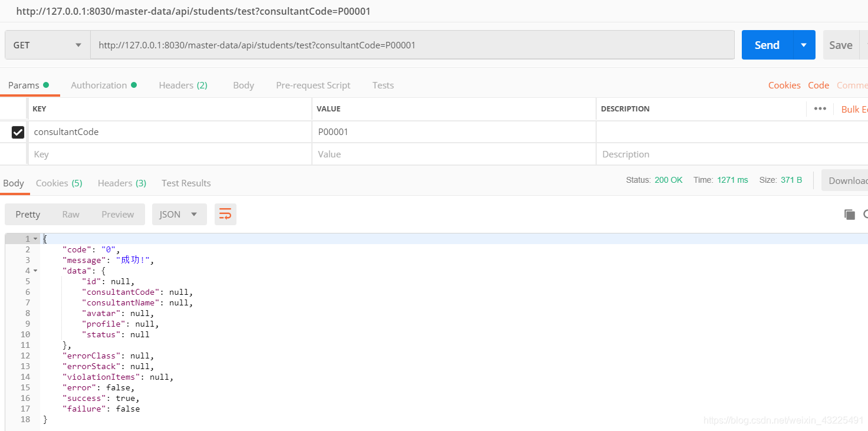Select the response Body tab
The width and height of the screenshot is (868, 431).
coord(14,183)
